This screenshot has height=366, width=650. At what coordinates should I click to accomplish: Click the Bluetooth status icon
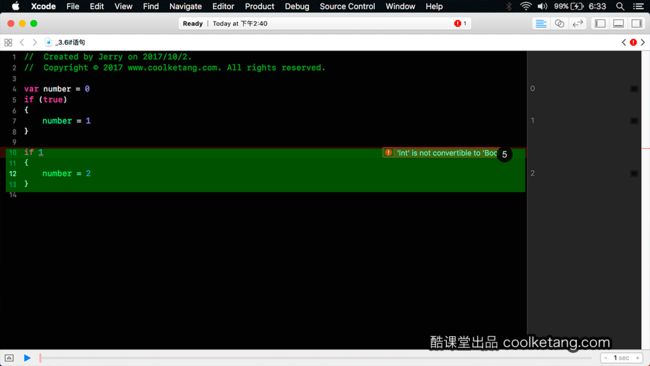pyautogui.click(x=509, y=6)
